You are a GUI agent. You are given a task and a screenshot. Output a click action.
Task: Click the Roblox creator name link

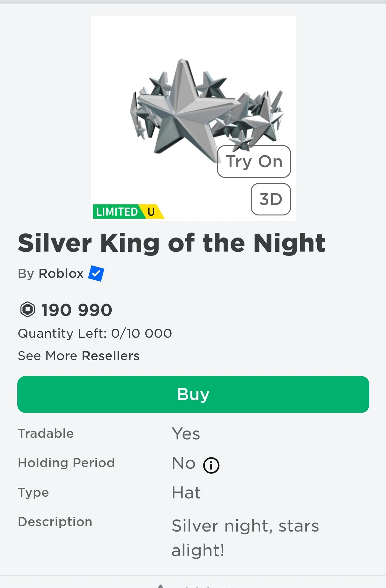61,273
